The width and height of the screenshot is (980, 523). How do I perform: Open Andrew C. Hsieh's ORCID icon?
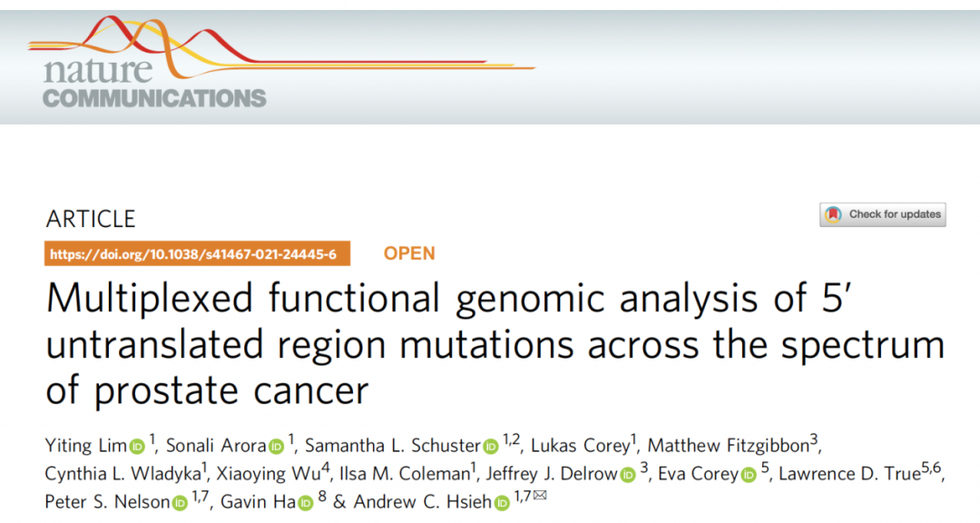pos(502,503)
